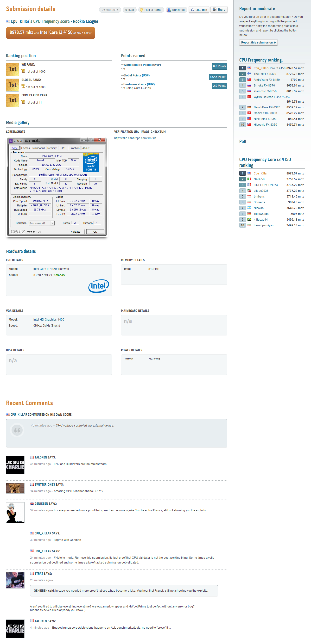Open FIREDRAGON974's profile link

pyautogui.click(x=266, y=185)
